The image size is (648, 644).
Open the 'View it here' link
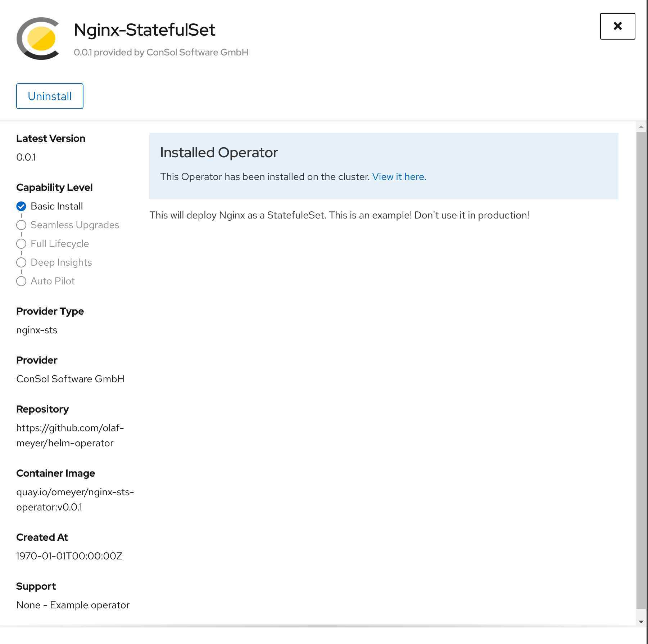click(x=399, y=177)
